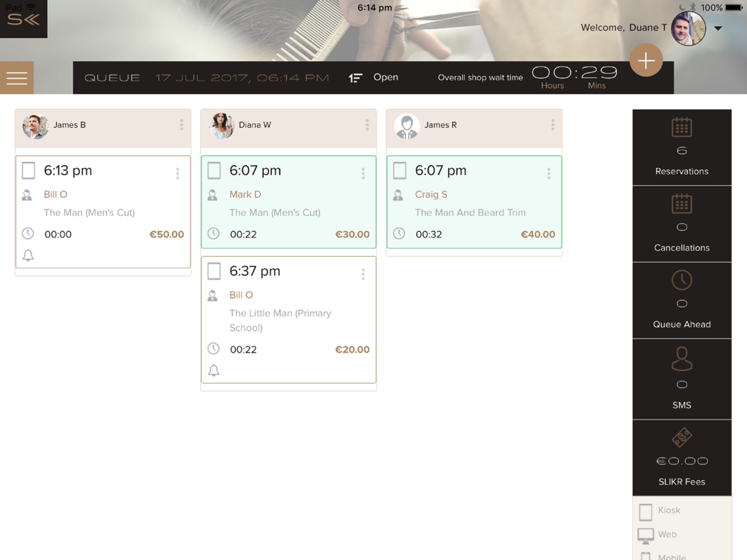The image size is (747, 560).
Task: Tick checkbox on Craig S card
Action: coord(400,170)
